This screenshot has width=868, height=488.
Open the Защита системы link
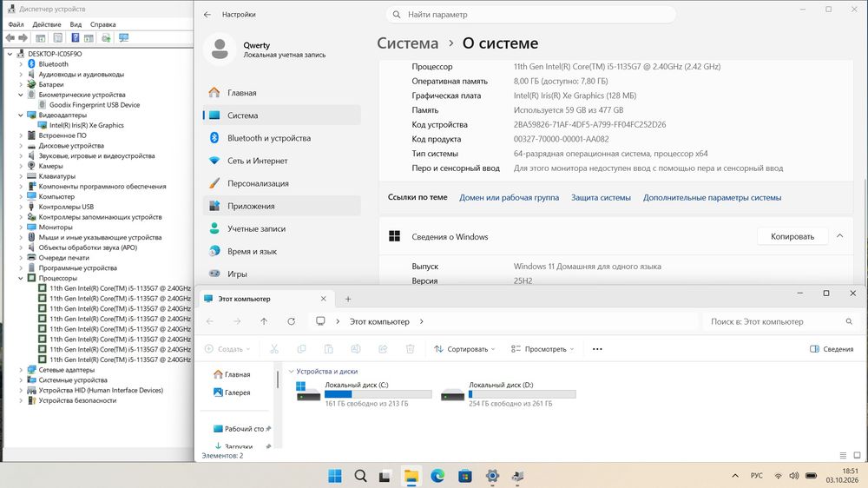(x=601, y=197)
